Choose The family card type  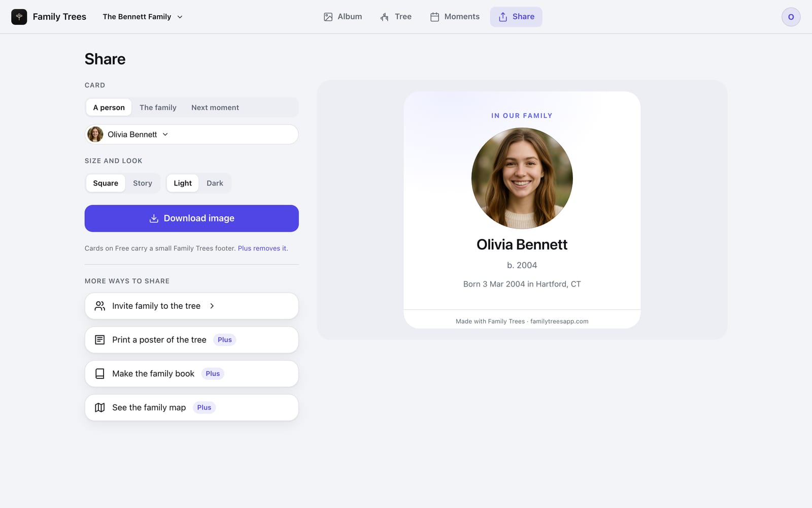[158, 107]
